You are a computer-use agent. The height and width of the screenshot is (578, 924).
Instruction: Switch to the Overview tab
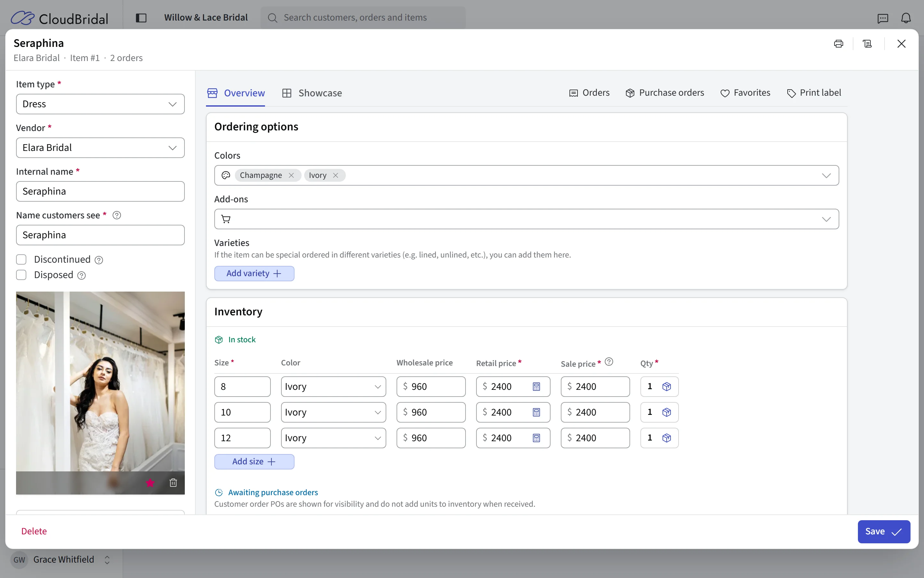click(x=235, y=93)
